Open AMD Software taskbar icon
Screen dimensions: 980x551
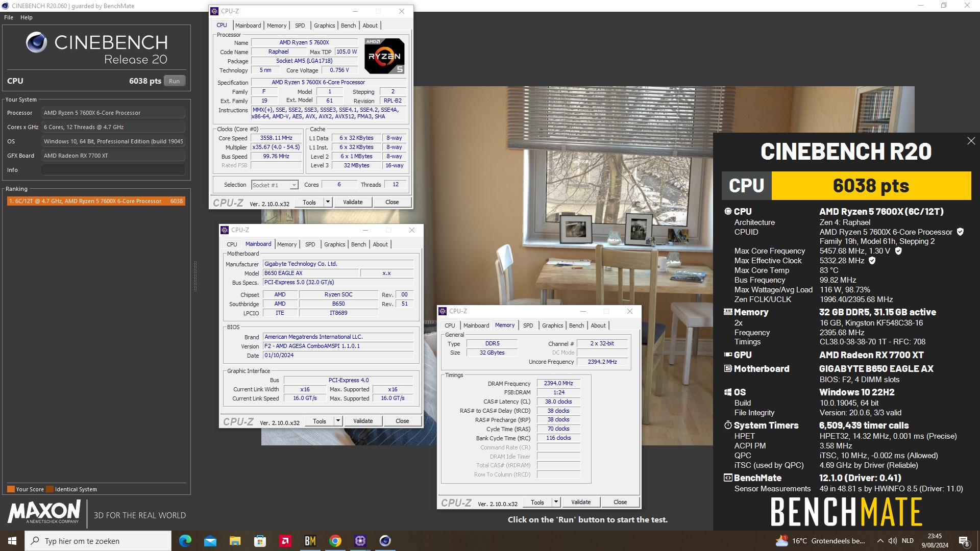pos(285,541)
